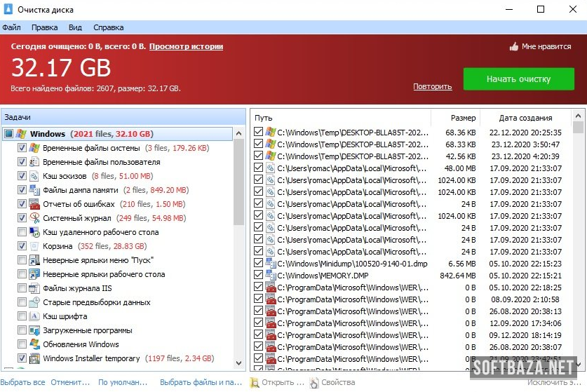Open the Справка menu
Image resolution: width=587 pixels, height=392 pixels.
108,27
